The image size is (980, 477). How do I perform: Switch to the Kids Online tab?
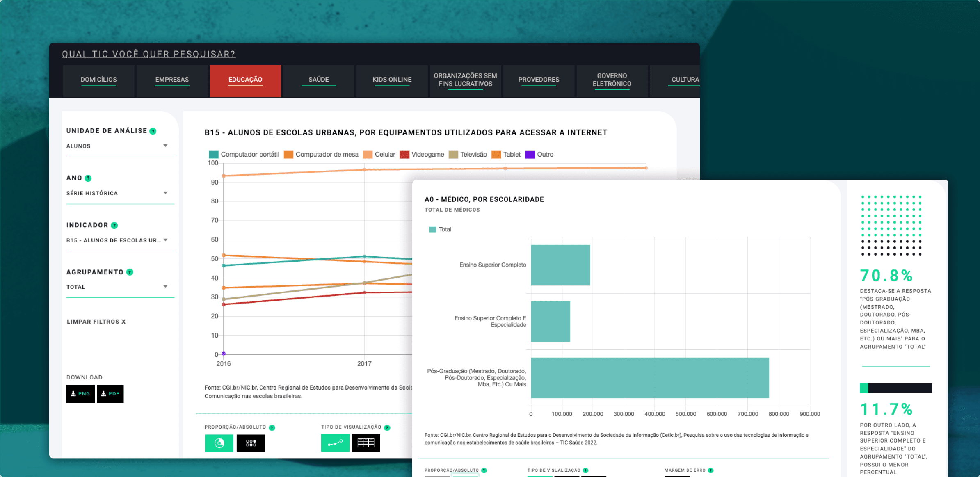(x=392, y=81)
